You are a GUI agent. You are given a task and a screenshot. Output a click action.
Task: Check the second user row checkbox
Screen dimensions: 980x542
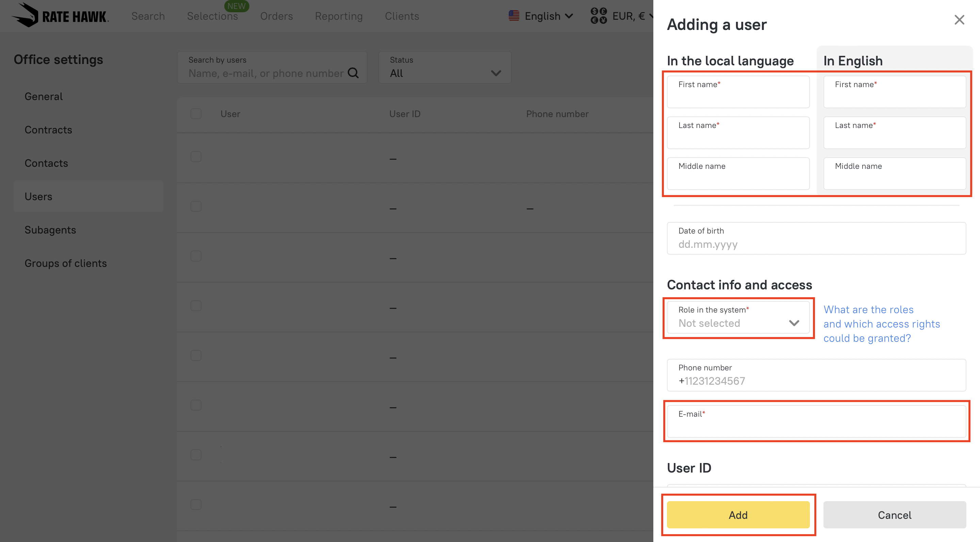pos(196,207)
